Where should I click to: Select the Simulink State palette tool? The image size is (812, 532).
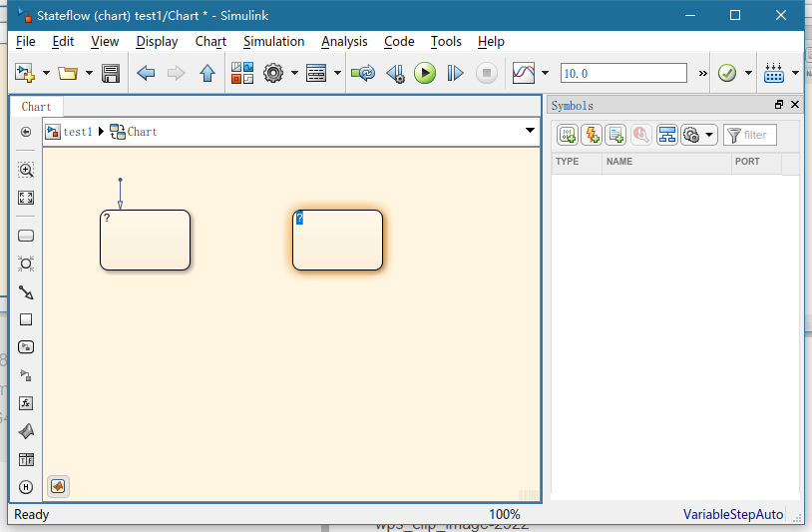click(26, 347)
